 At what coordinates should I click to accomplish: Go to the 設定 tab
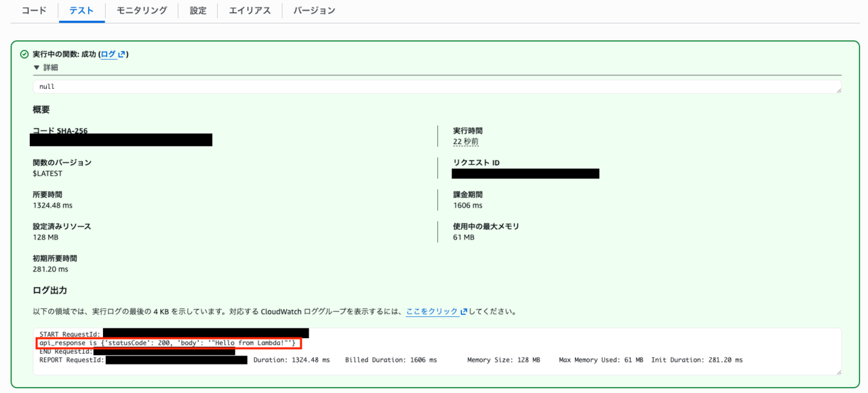(198, 11)
